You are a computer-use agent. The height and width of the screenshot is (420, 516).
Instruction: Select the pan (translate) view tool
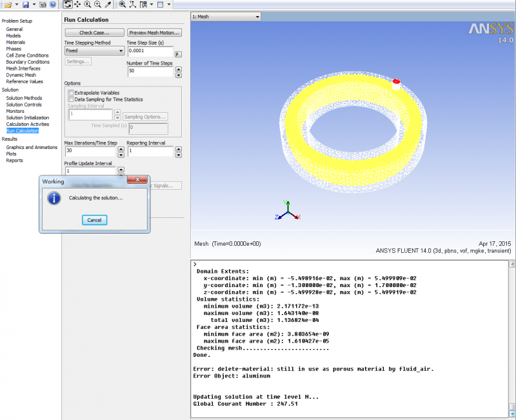point(77,5)
